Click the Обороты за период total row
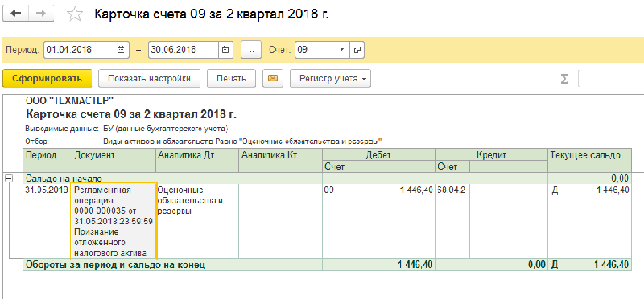644x299 pixels. [328, 264]
